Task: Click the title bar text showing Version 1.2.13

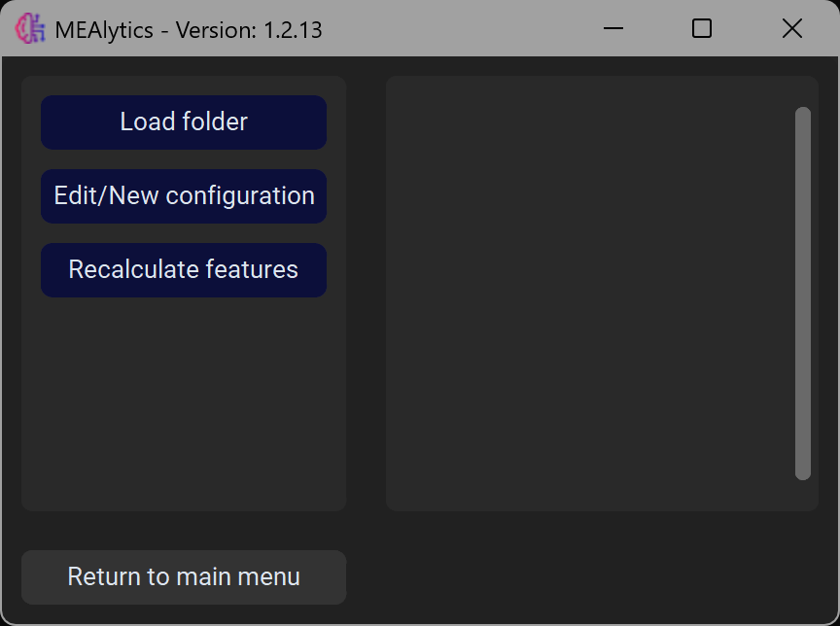Action: click(189, 30)
